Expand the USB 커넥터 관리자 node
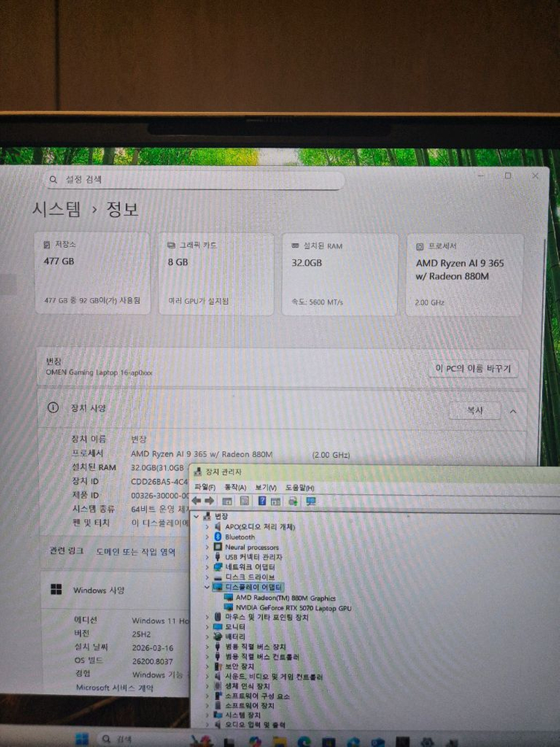The image size is (560, 747). pos(207,557)
